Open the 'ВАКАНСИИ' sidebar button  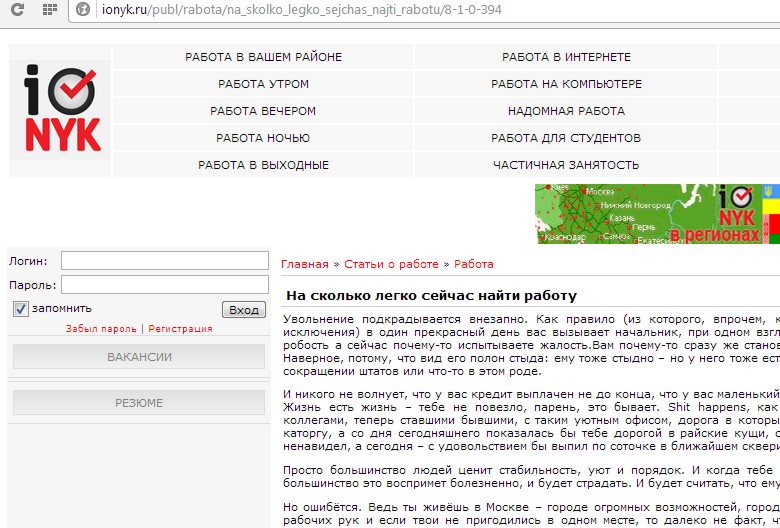139,357
